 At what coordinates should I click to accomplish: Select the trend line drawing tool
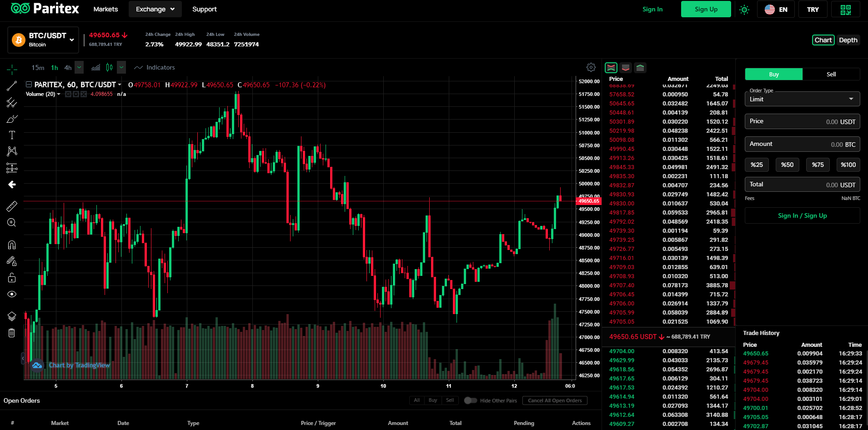(12, 86)
